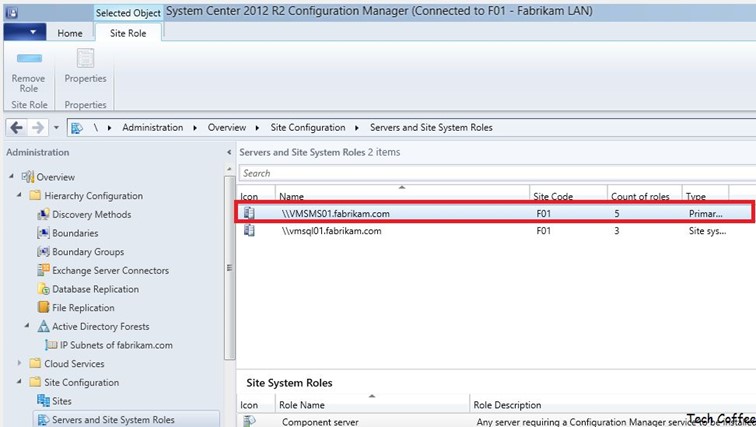Image resolution: width=756 pixels, height=427 pixels.
Task: Select Database Replication in the tree
Action: (x=95, y=289)
